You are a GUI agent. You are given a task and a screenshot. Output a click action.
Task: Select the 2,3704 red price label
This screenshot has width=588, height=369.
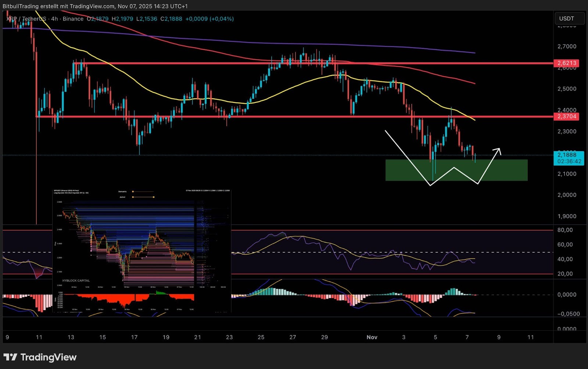click(566, 117)
